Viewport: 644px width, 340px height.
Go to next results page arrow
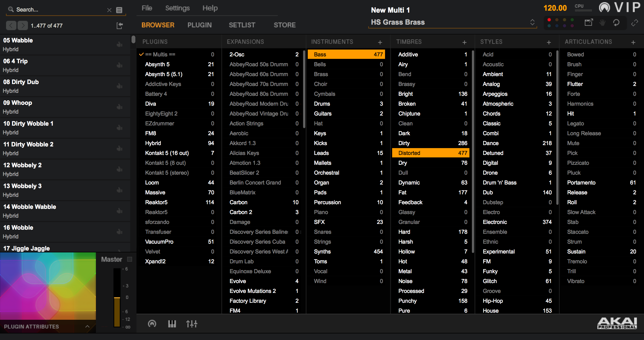[23, 25]
